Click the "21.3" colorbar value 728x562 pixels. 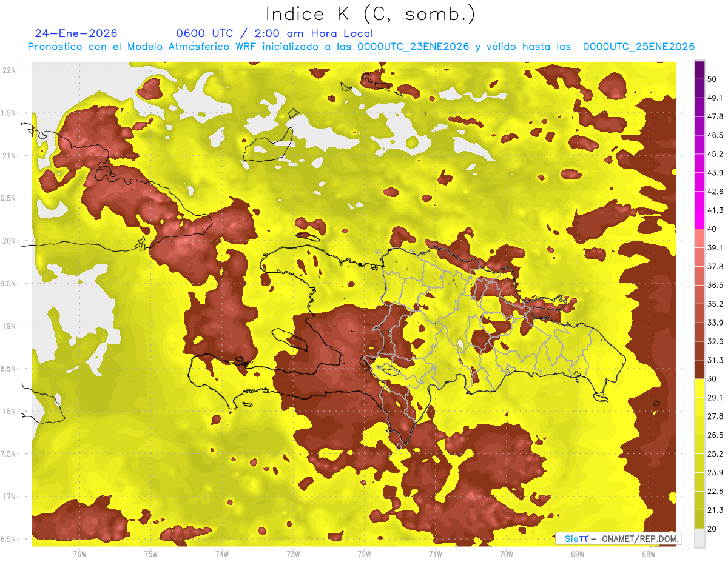point(715,510)
